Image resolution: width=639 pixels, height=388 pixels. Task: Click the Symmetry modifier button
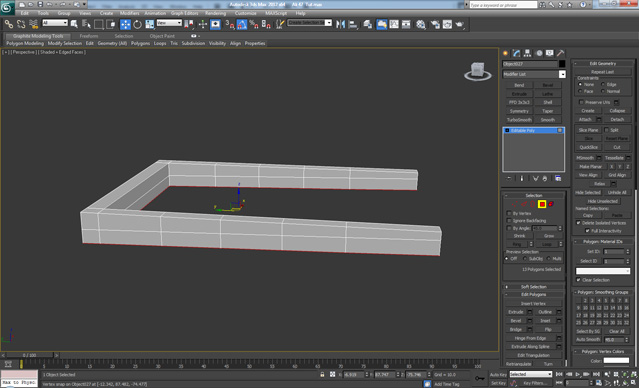[519, 111]
